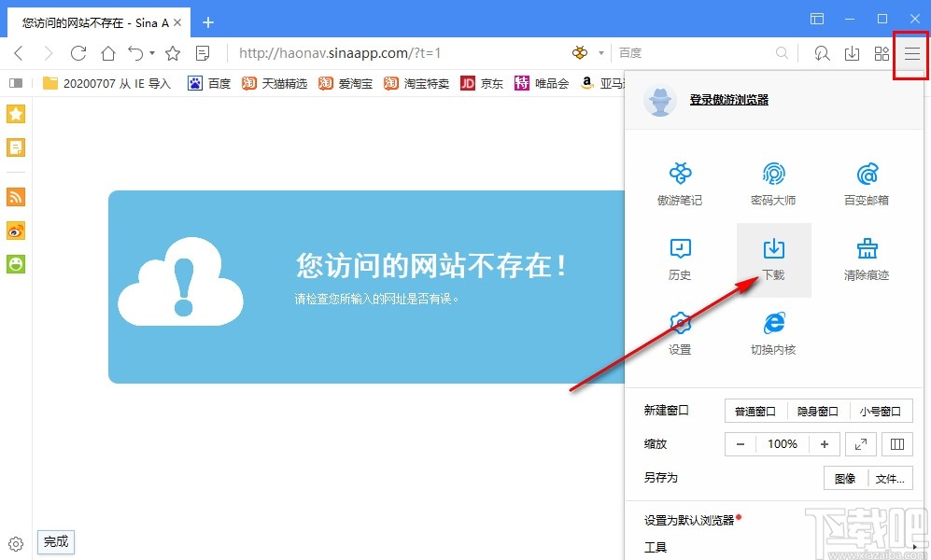The width and height of the screenshot is (931, 560).
Task: Open the 唯品会 bookmark
Action: pyautogui.click(x=542, y=83)
